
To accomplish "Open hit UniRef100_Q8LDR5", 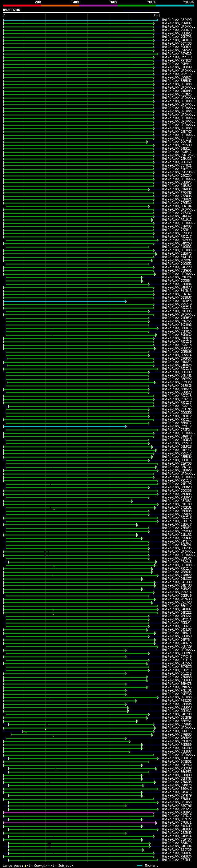I will tap(177, 33).
